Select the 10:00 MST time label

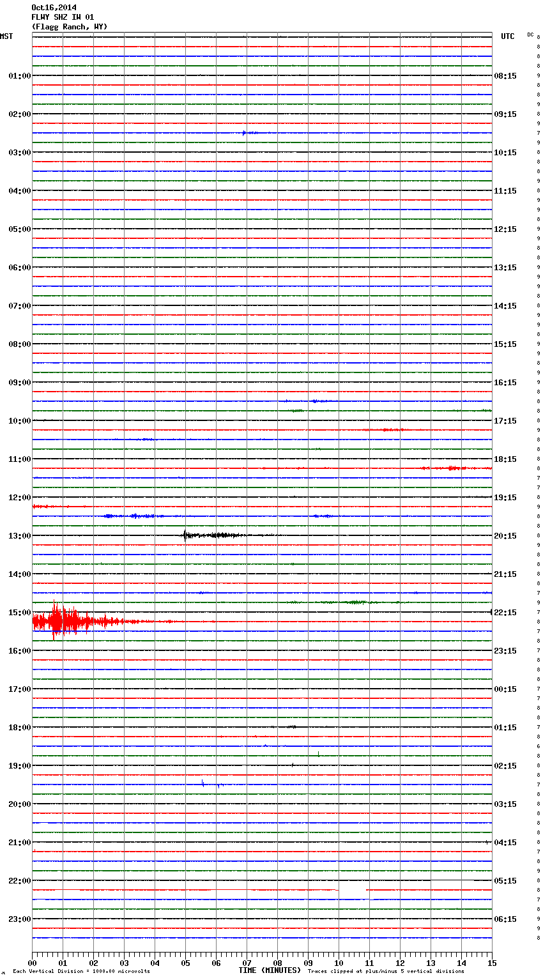(x=20, y=421)
